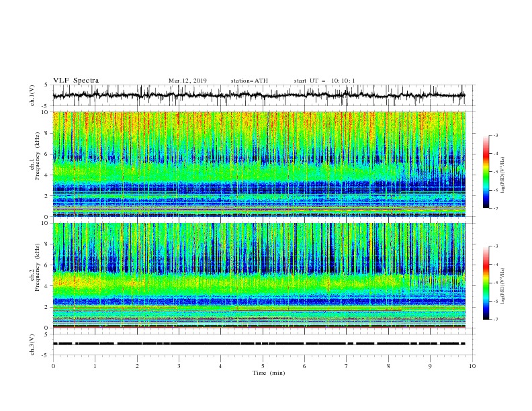Click the "-4" tick on ch.2 colorbar
This screenshot has height=411, width=532.
495,265
